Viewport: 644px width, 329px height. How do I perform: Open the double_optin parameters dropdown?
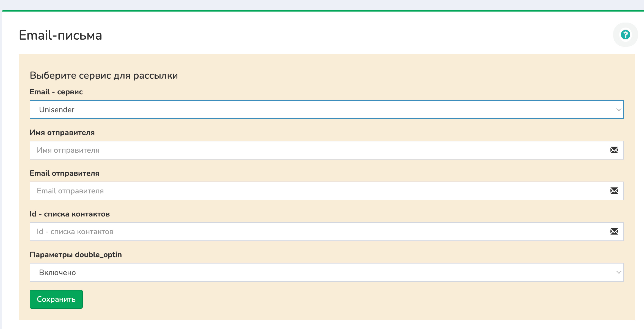[326, 272]
